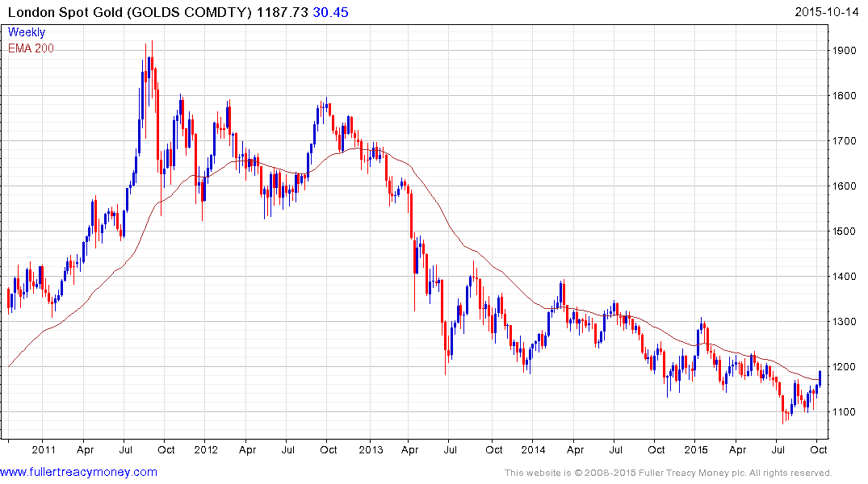
Task: Click the 'EMA 200' legend label
Action: [x=31, y=48]
